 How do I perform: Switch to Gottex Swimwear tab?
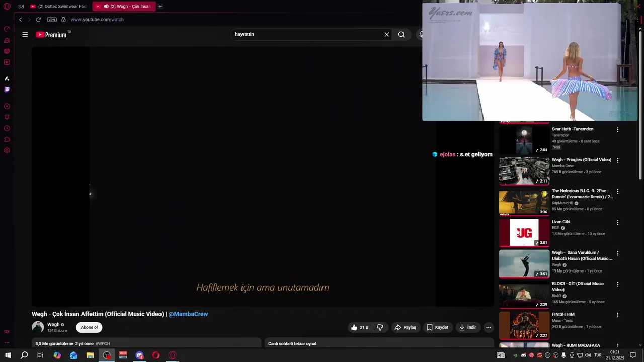click(58, 7)
